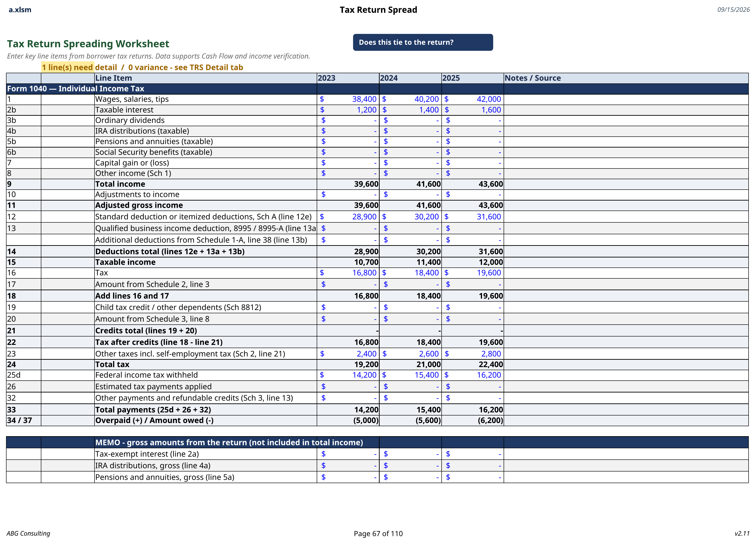Select the 'Other income (Sch 1)' label
The height and width of the screenshot is (544, 756).
click(x=133, y=173)
